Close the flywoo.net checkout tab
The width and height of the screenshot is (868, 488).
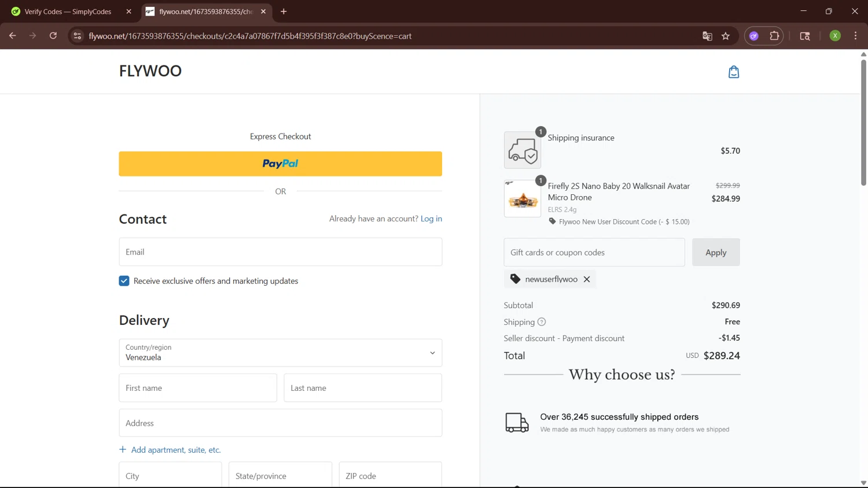pos(263,12)
